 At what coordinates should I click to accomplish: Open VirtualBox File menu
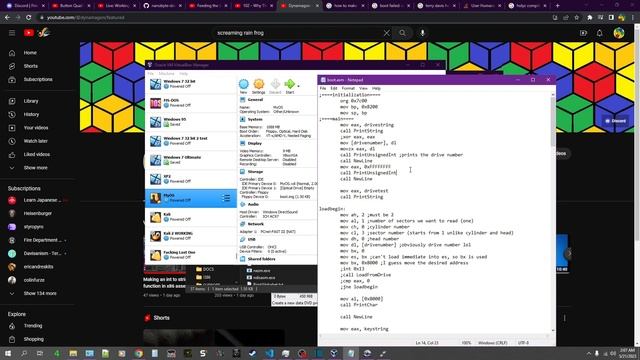pos(151,73)
